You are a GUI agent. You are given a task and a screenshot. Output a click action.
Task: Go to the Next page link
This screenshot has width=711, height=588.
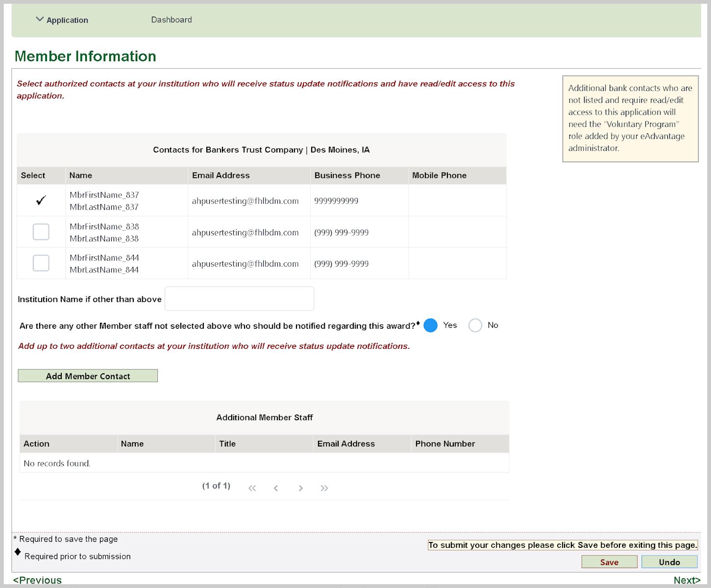pos(686,580)
